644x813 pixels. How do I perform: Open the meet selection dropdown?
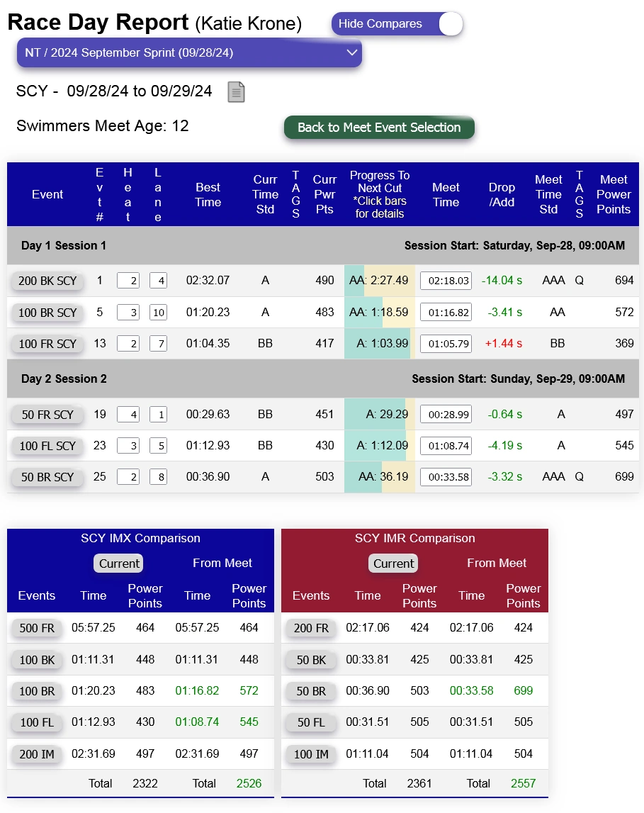pos(189,53)
